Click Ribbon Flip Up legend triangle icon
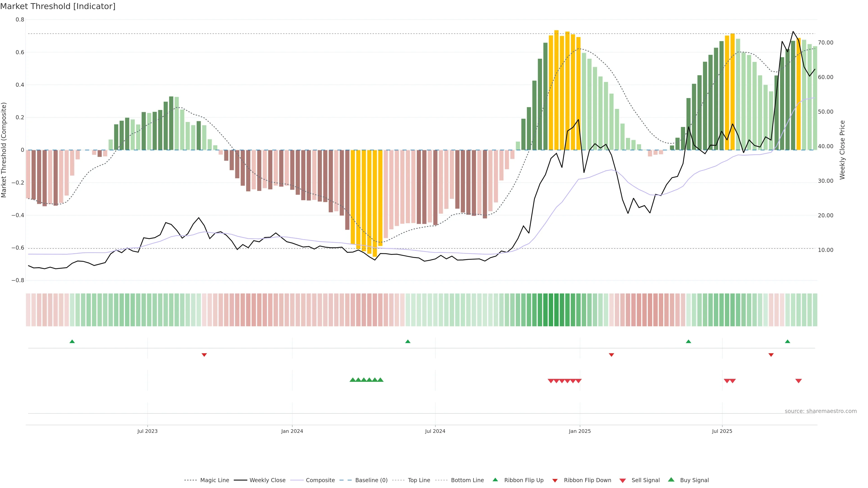This screenshot has height=488, width=868. pyautogui.click(x=495, y=480)
